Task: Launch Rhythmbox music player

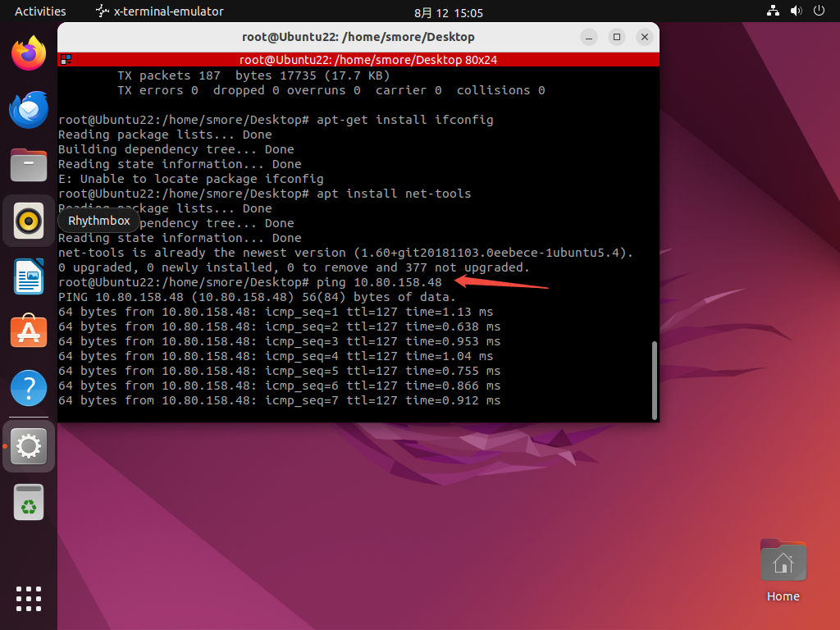Action: point(29,221)
